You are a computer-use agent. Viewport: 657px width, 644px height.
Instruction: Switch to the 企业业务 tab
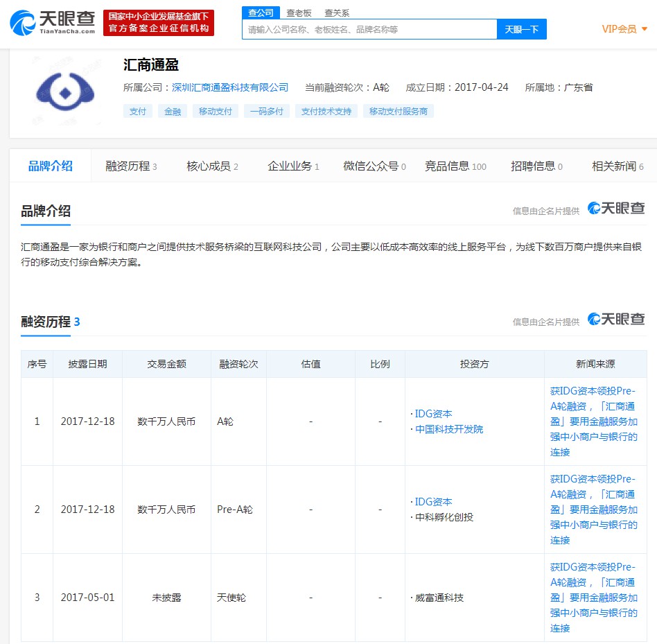(293, 166)
